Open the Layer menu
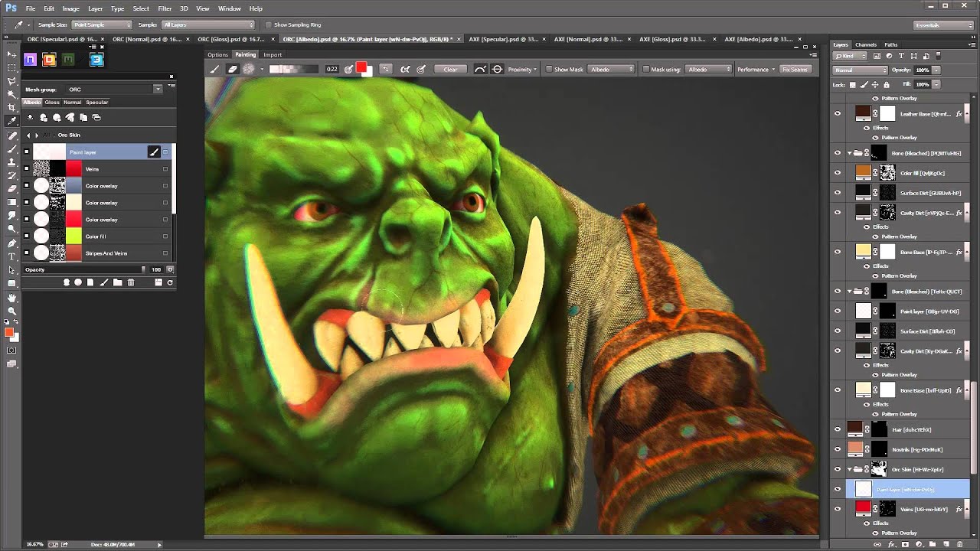 (95, 8)
